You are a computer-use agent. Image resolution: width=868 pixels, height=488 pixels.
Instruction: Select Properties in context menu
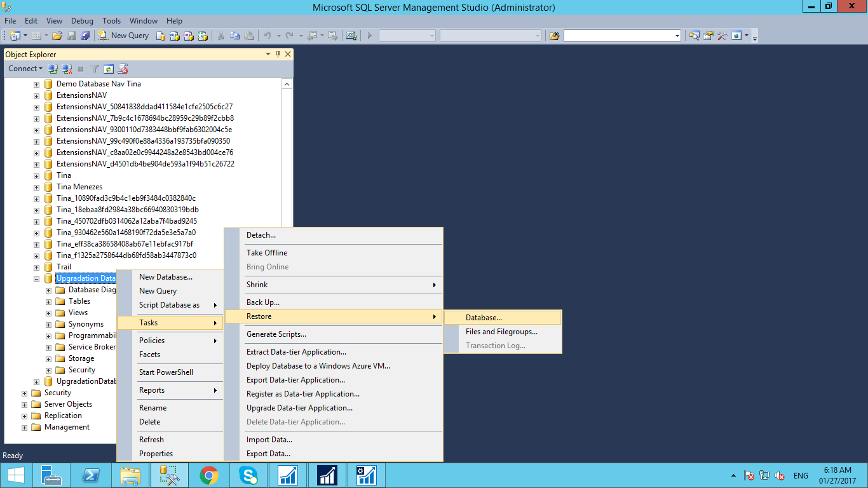(x=170, y=454)
